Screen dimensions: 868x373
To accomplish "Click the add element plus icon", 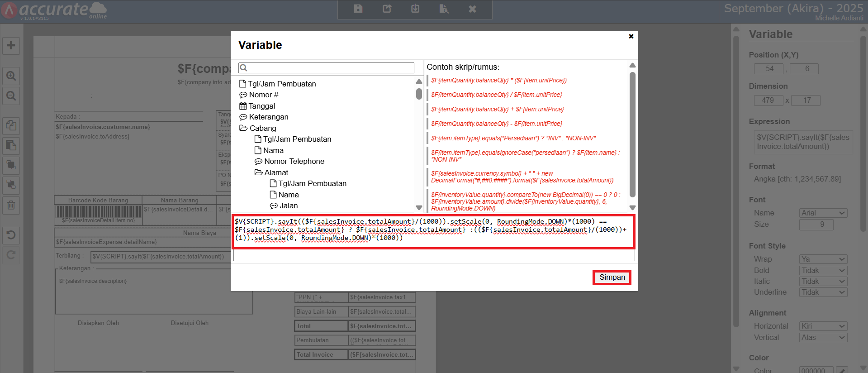I will [x=11, y=46].
